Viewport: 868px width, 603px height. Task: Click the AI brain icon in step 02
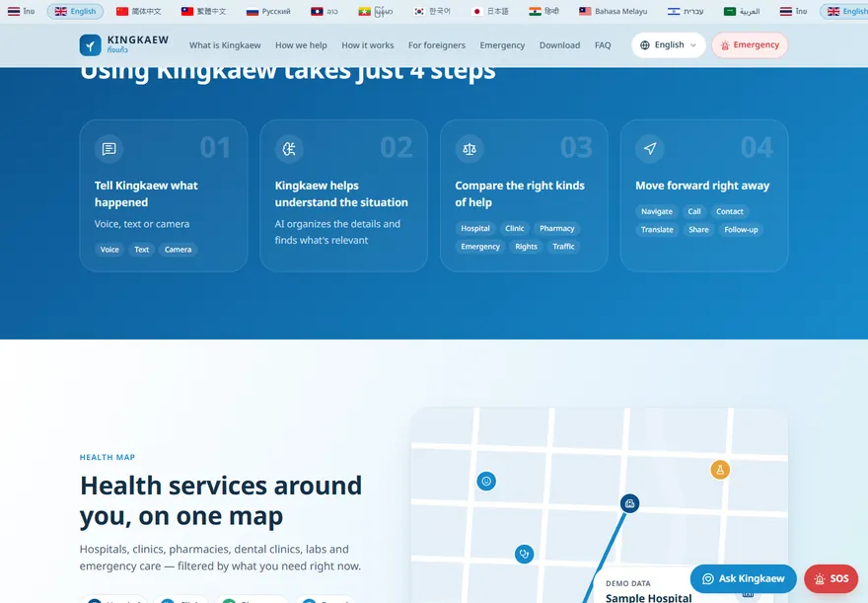pyautogui.click(x=289, y=149)
